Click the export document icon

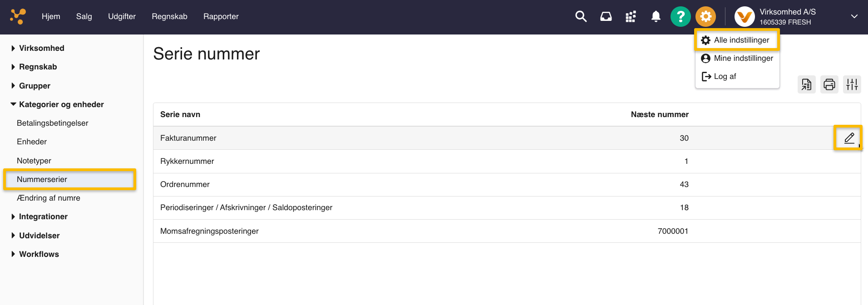click(x=806, y=84)
